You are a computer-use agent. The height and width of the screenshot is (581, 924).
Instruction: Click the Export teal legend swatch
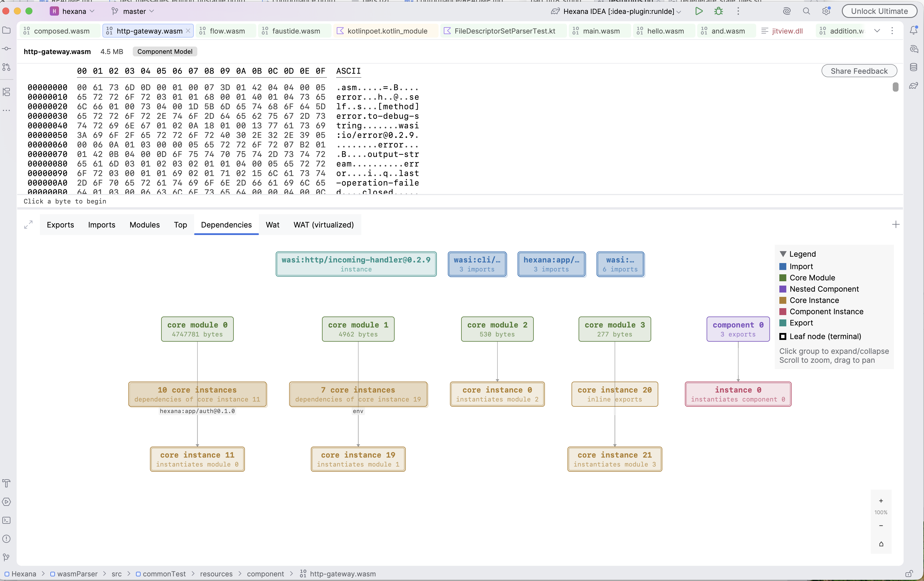[x=783, y=323]
